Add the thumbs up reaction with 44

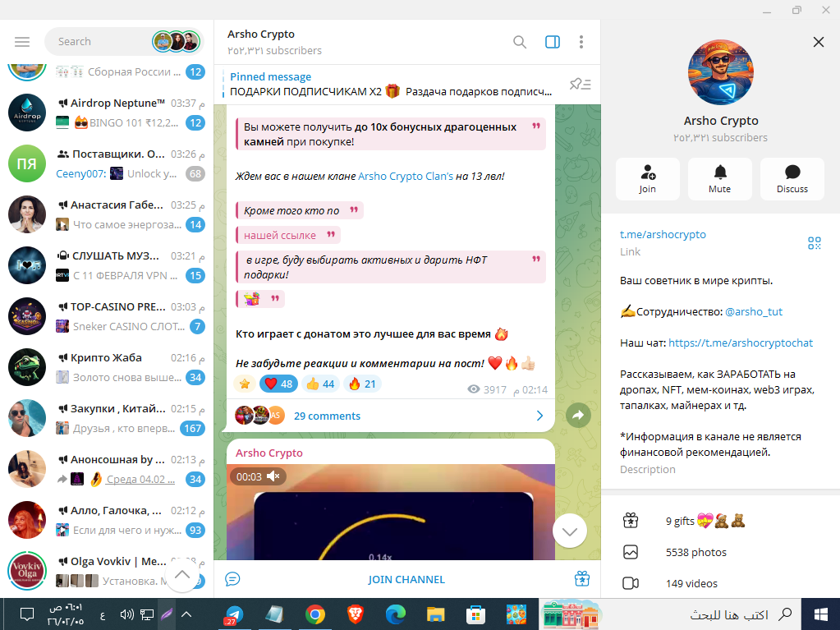(x=320, y=384)
